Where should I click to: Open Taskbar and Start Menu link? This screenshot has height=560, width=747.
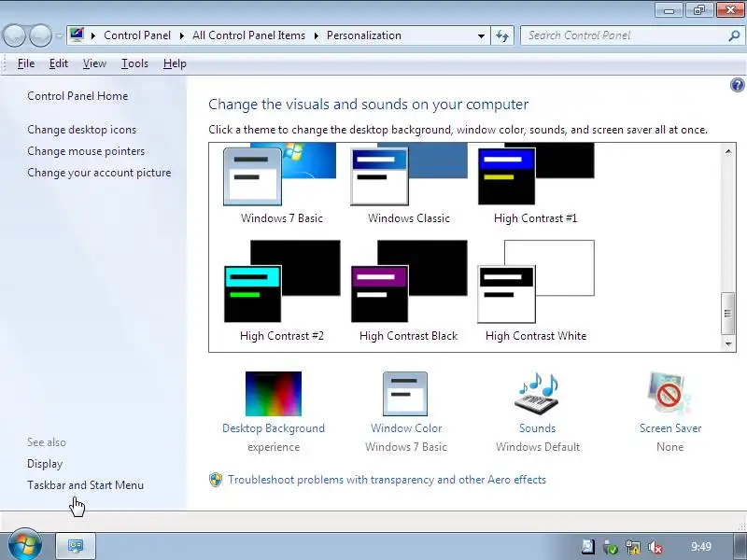click(x=85, y=485)
